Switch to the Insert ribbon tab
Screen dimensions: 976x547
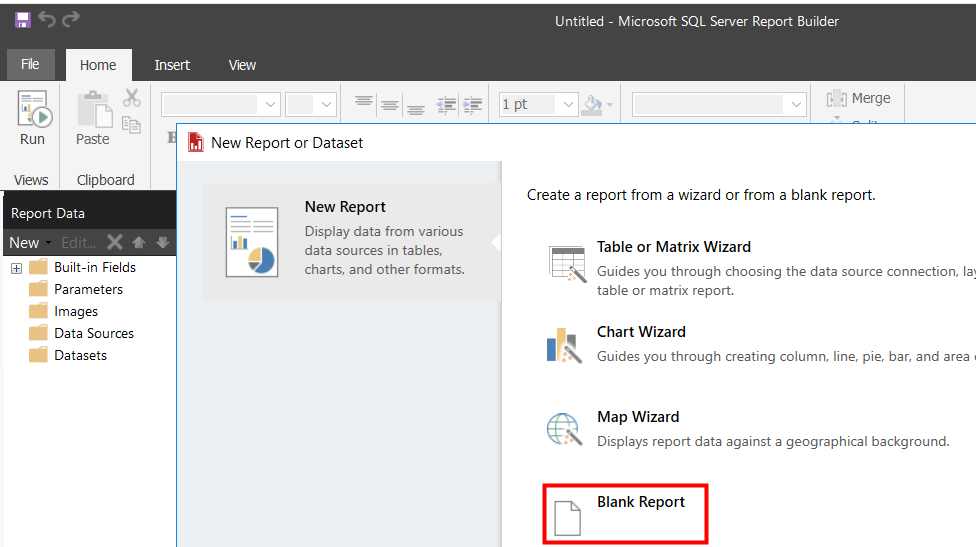tap(172, 65)
